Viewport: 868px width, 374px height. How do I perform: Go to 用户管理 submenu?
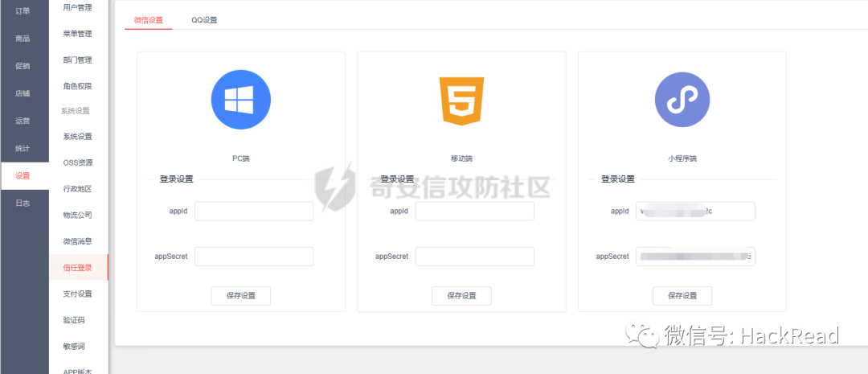pyautogui.click(x=77, y=8)
